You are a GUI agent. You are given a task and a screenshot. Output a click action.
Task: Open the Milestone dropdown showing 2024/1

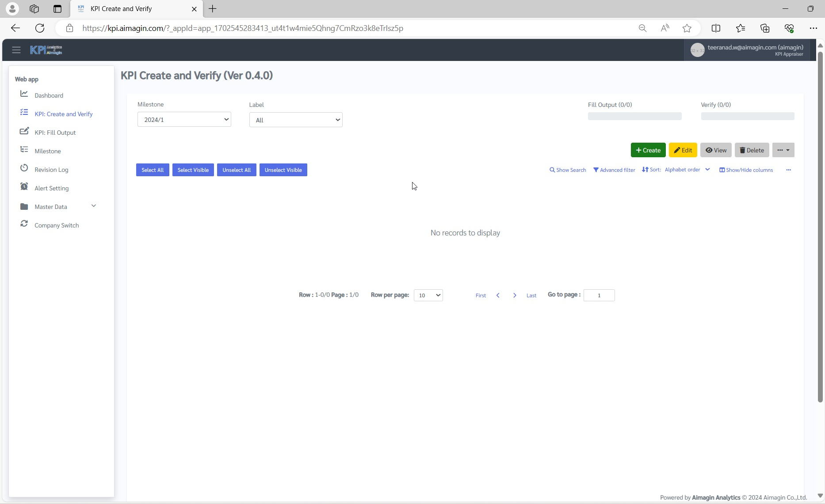click(184, 120)
